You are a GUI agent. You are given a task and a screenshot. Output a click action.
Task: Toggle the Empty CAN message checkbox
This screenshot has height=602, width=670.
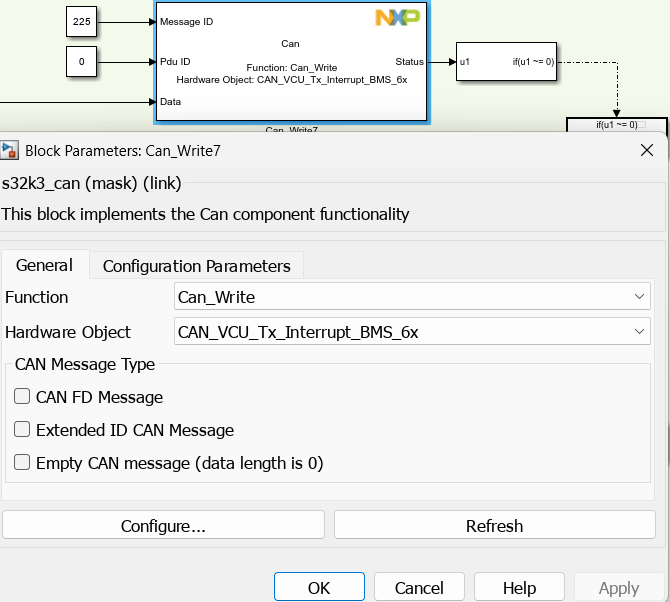coord(22,463)
